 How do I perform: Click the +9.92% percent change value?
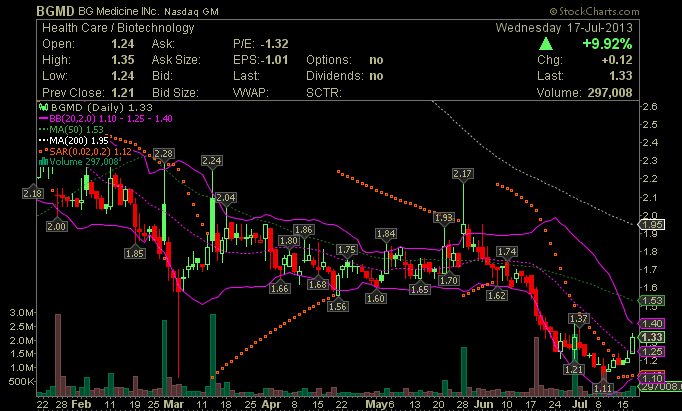[607, 44]
